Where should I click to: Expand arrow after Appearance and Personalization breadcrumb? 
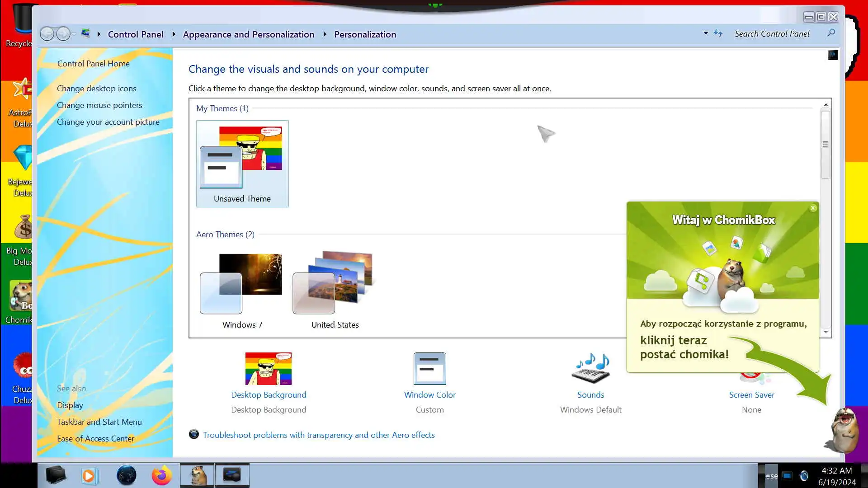point(325,34)
